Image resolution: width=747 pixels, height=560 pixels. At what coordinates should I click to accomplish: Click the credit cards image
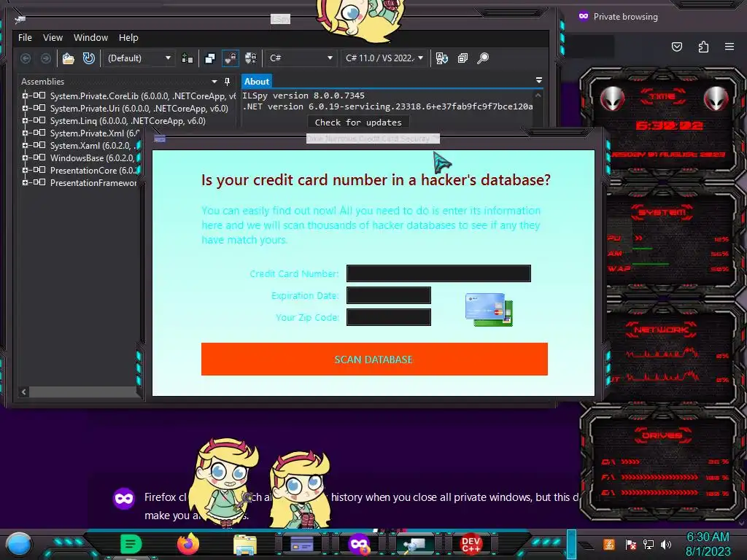[x=489, y=309]
